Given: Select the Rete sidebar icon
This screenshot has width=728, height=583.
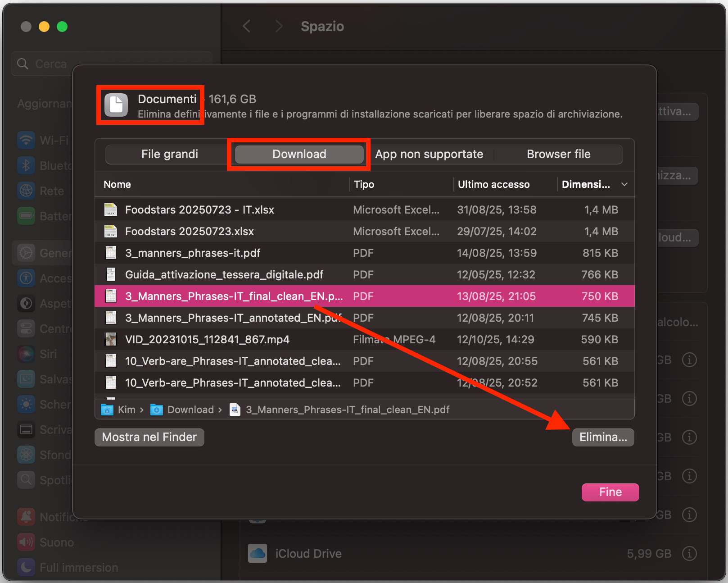Looking at the screenshot, I should coord(26,191).
